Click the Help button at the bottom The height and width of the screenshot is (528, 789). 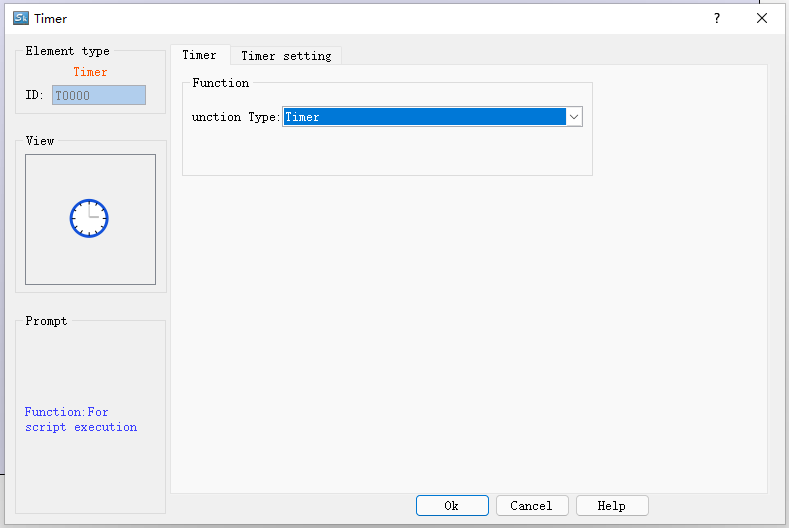612,506
